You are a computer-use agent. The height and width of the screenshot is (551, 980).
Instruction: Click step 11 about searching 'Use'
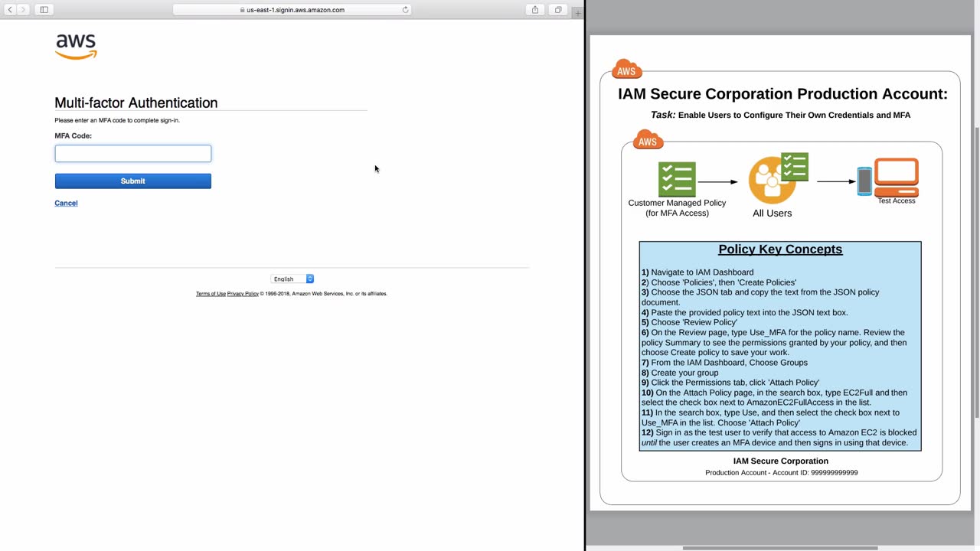(771, 417)
